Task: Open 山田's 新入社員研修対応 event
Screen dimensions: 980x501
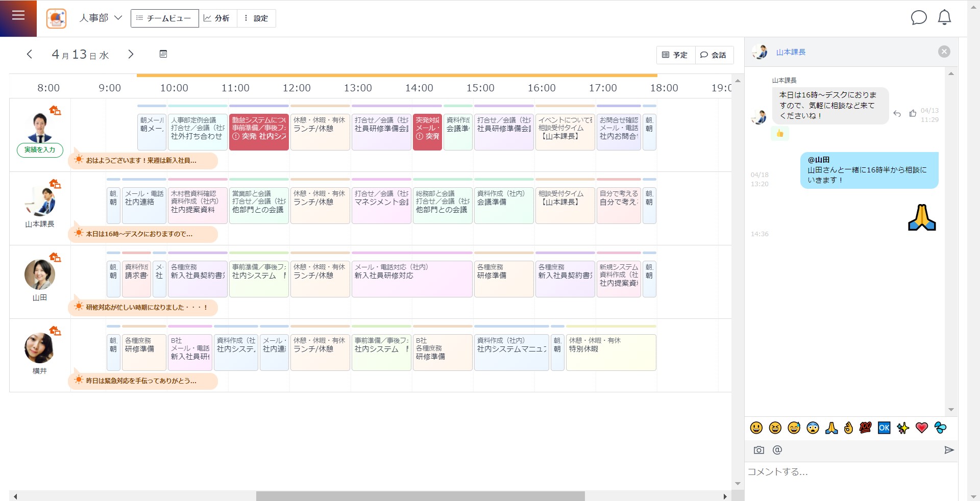Action: click(412, 279)
